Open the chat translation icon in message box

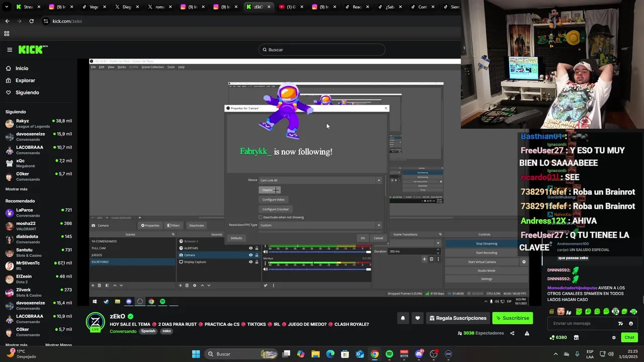(620, 324)
